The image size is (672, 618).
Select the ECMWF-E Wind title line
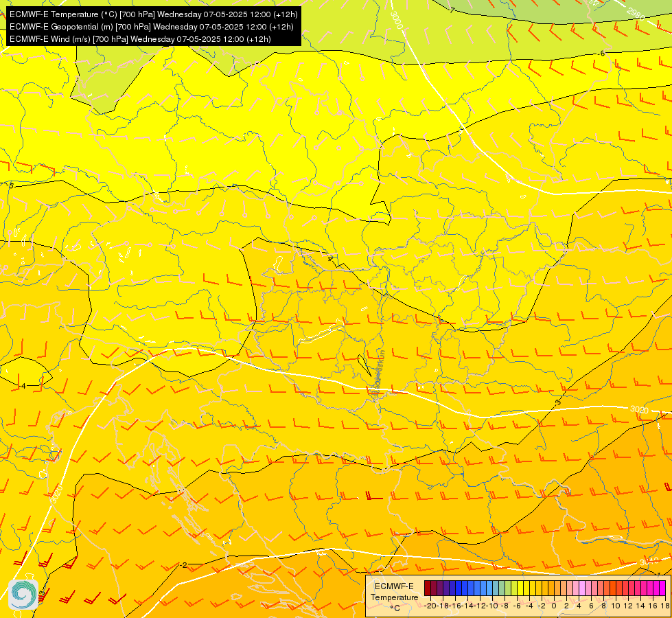140,39
